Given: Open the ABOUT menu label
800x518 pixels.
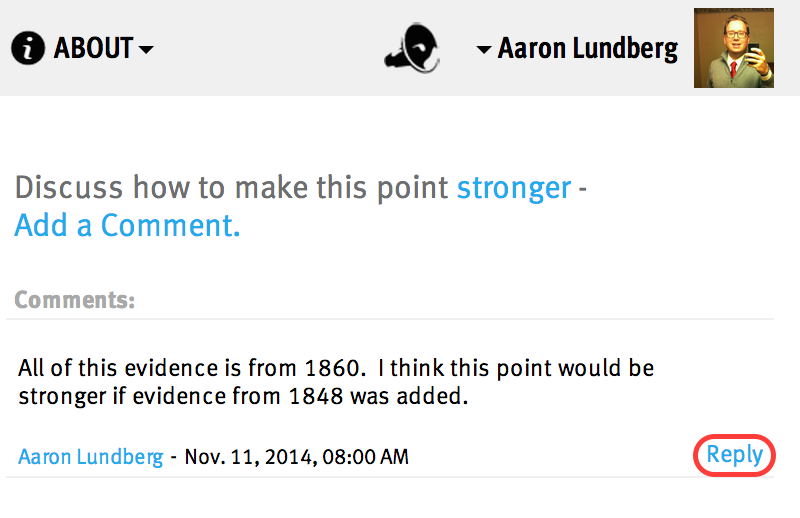Looking at the screenshot, I should click(93, 48).
